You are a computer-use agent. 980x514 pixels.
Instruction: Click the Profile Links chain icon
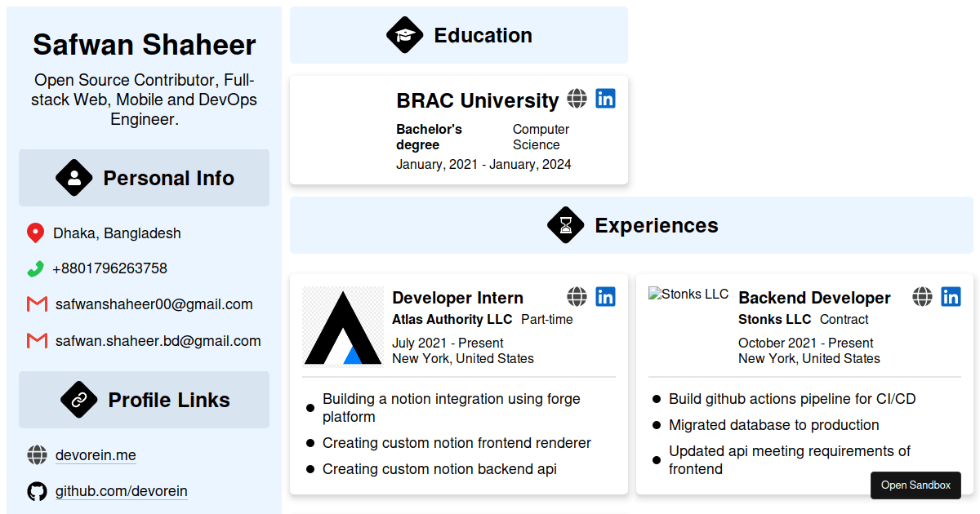(79, 400)
